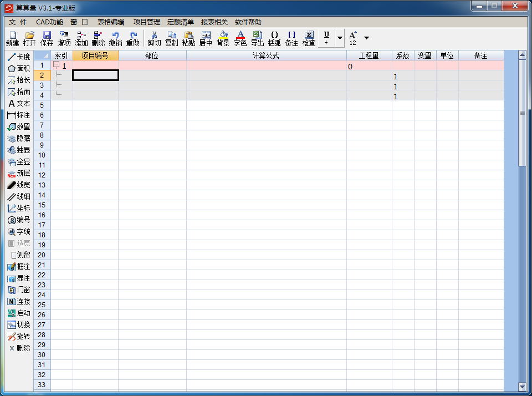Run the 检查 sigma check icon
The image size is (532, 396).
(309, 38)
